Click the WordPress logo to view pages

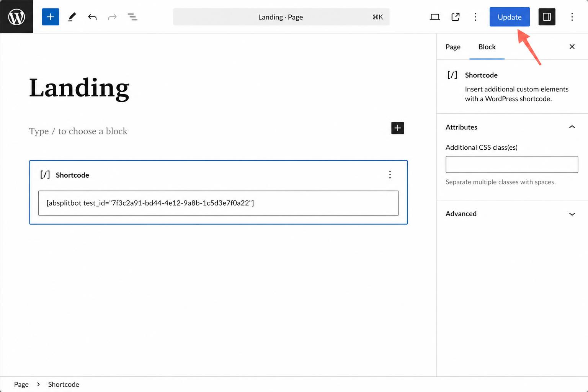pyautogui.click(x=16, y=16)
